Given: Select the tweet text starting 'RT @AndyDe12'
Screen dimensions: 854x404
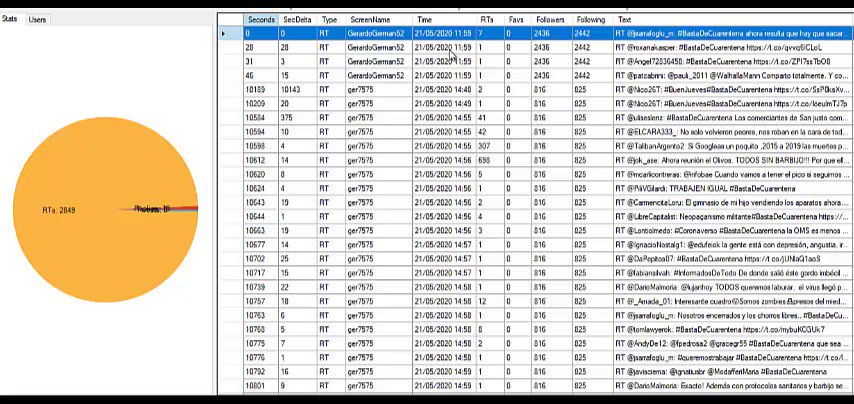Looking at the screenshot, I should click(x=733, y=345).
